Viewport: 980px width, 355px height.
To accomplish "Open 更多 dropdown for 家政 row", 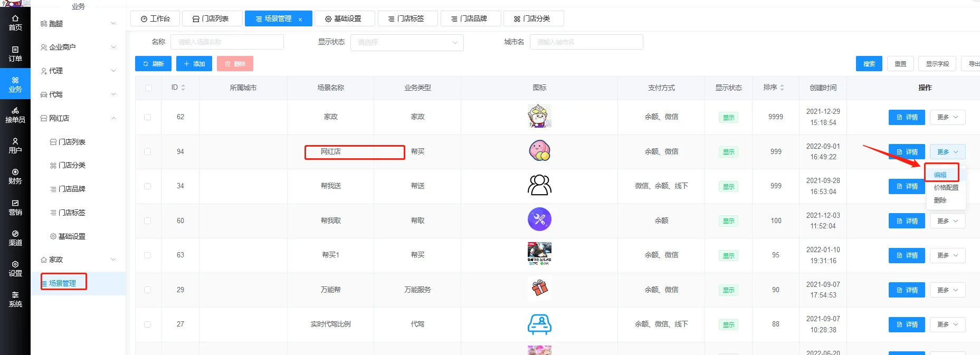I will 947,117.
